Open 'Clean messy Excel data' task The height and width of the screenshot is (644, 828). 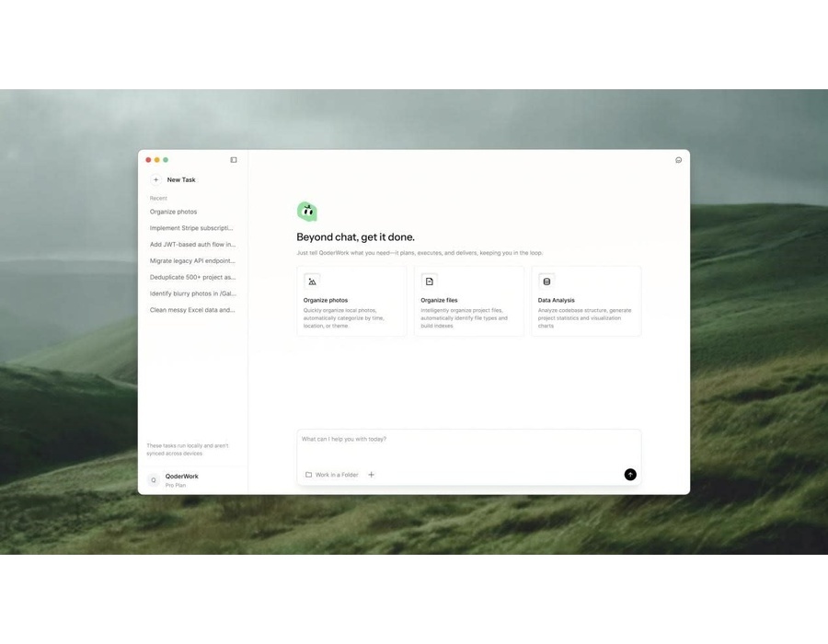point(192,310)
